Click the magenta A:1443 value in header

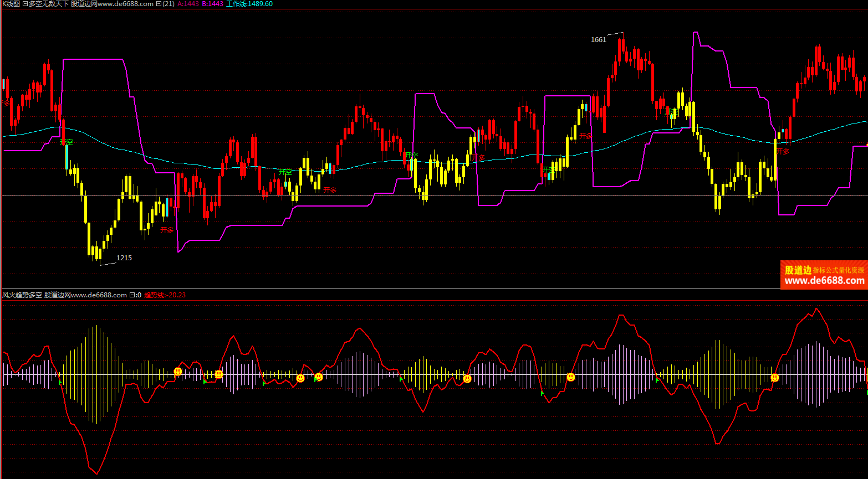[188, 4]
